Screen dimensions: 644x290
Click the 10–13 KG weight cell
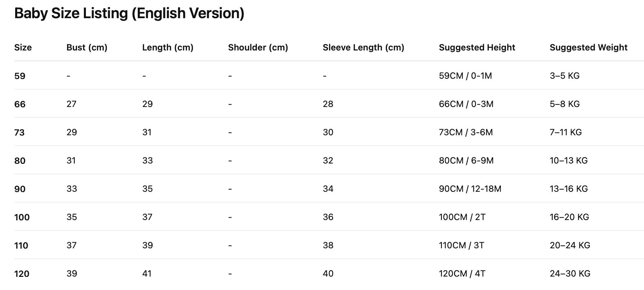pyautogui.click(x=569, y=160)
